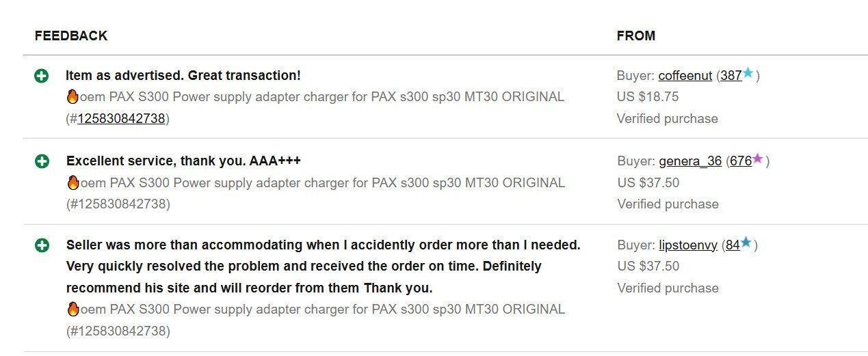
Task: Click feedback score 84 link
Action: 733,245
